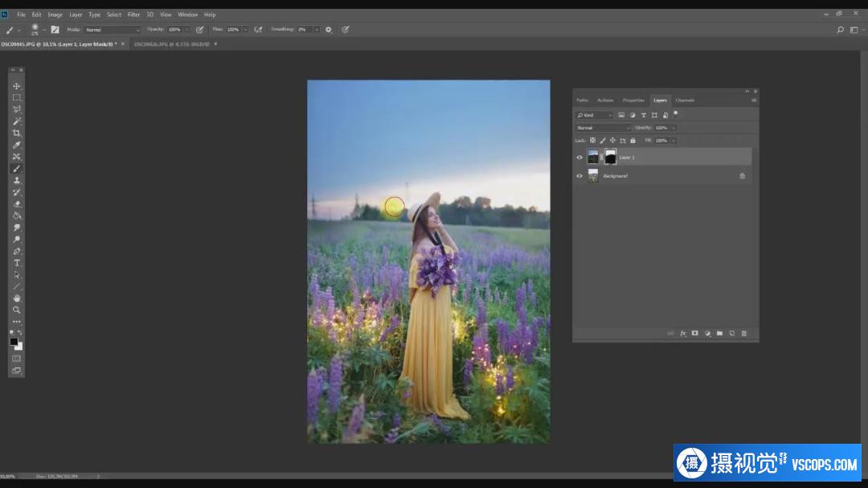Screen dimensions: 868x488
Task: Select the Hand tool
Action: click(x=17, y=298)
